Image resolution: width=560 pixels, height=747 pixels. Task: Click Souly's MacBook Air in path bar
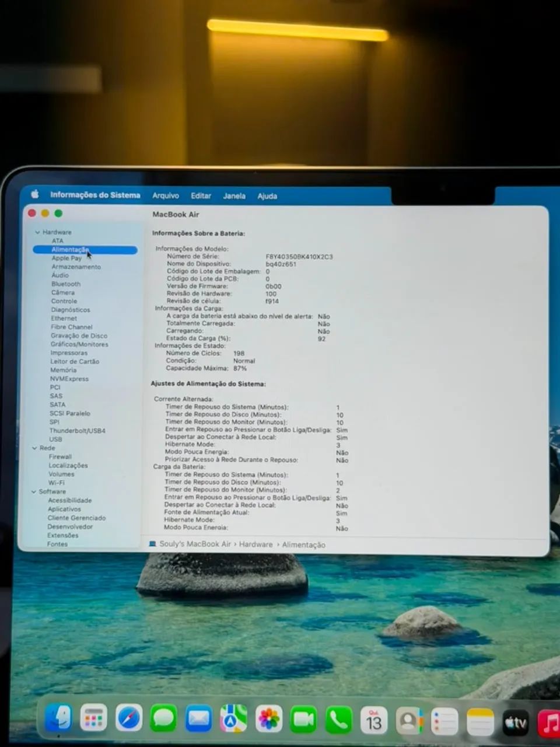click(195, 544)
